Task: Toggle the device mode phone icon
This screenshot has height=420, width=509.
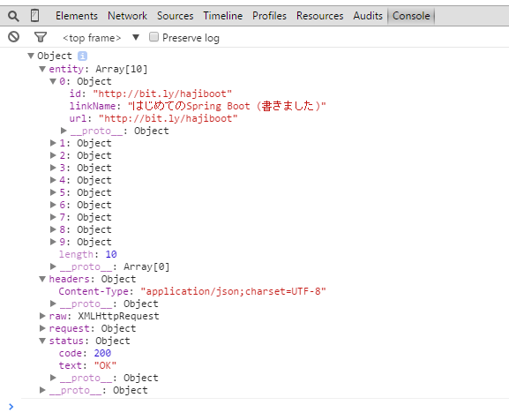Action: coord(34,16)
